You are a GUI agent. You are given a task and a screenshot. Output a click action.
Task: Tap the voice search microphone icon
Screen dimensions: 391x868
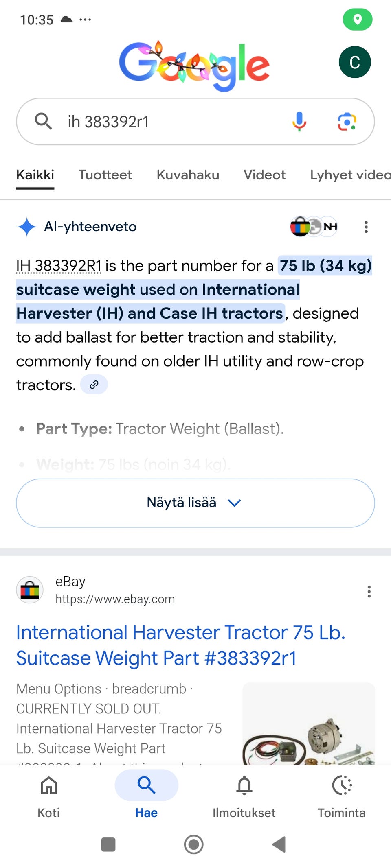tap(299, 121)
